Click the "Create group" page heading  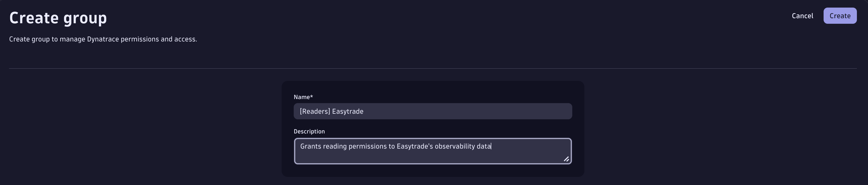[x=58, y=17]
